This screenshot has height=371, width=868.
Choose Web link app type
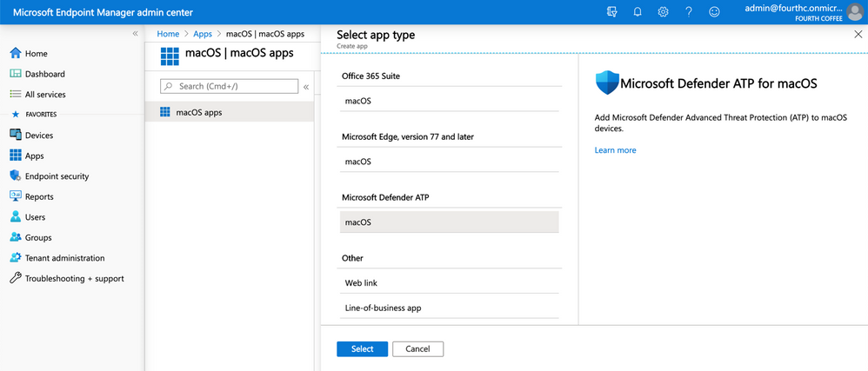pos(450,282)
